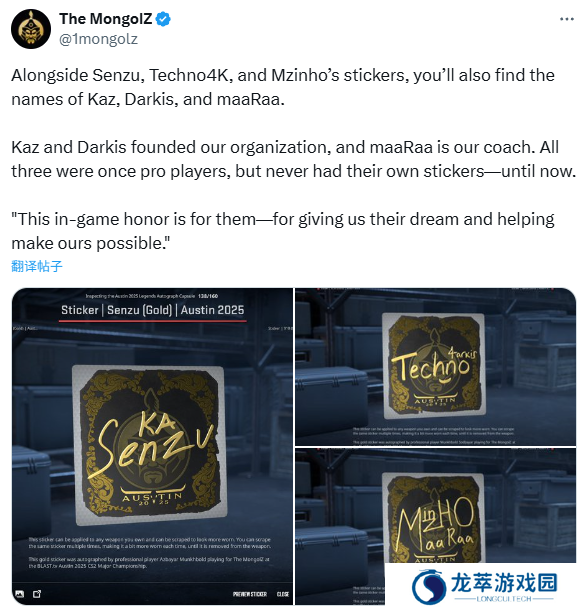585x613 pixels.
Task: Open The MongolZ profile avatar
Action: pyautogui.click(x=31, y=29)
